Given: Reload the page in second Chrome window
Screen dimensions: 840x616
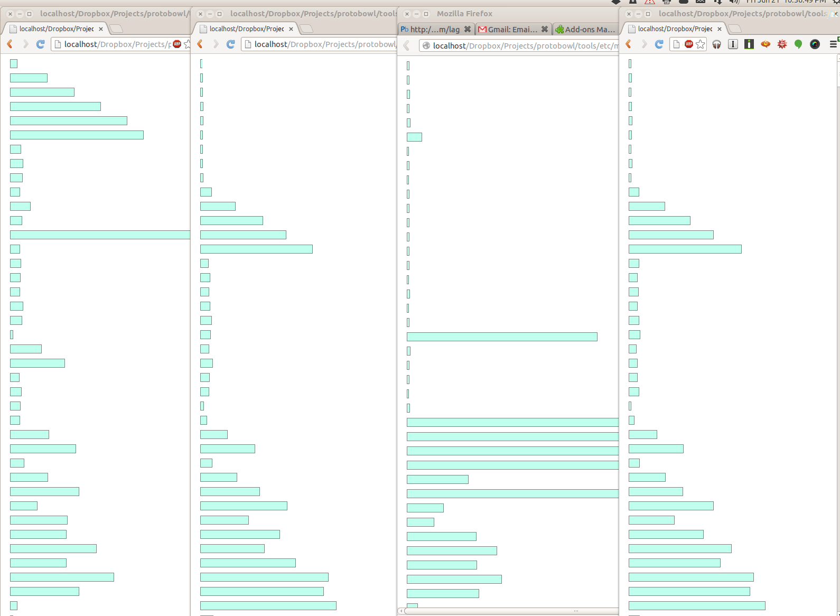Looking at the screenshot, I should [231, 44].
